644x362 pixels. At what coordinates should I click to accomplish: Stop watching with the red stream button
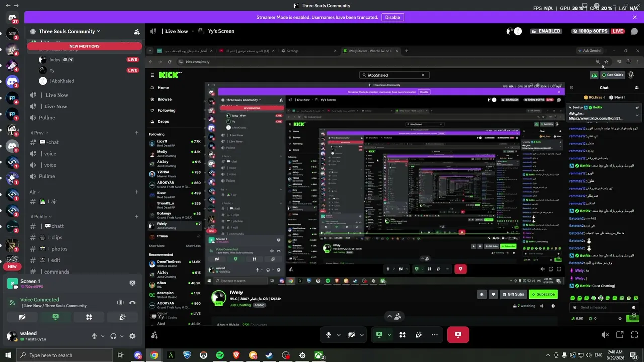click(x=458, y=335)
